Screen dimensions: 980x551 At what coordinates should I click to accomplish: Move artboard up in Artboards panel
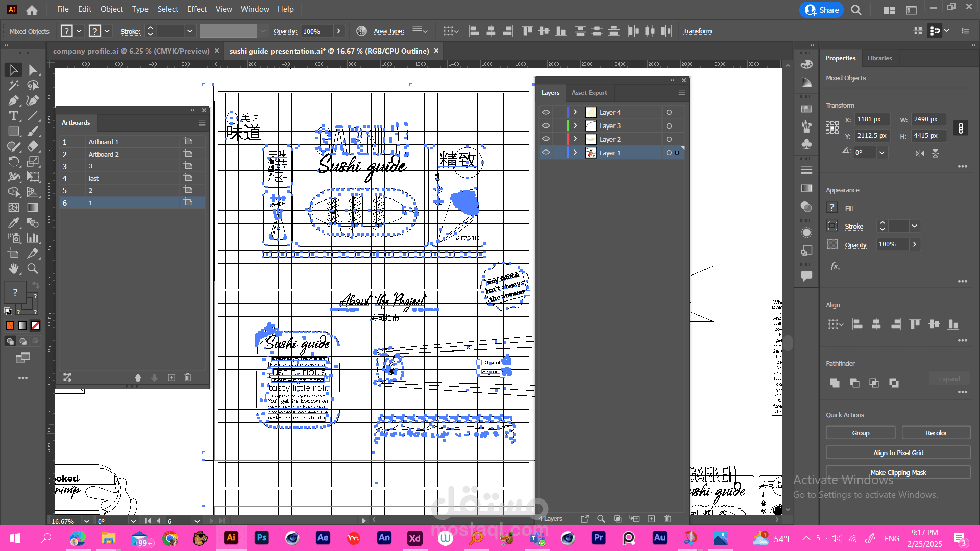(138, 378)
